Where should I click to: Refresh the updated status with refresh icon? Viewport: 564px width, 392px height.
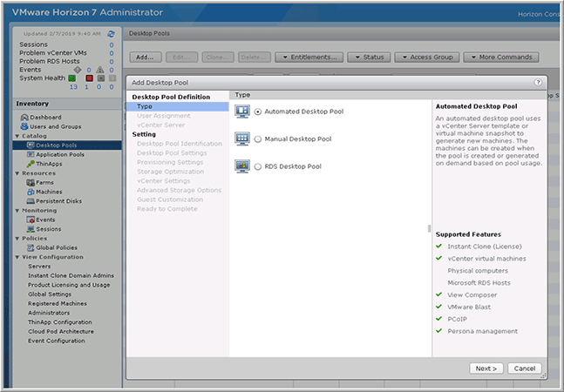click(112, 34)
